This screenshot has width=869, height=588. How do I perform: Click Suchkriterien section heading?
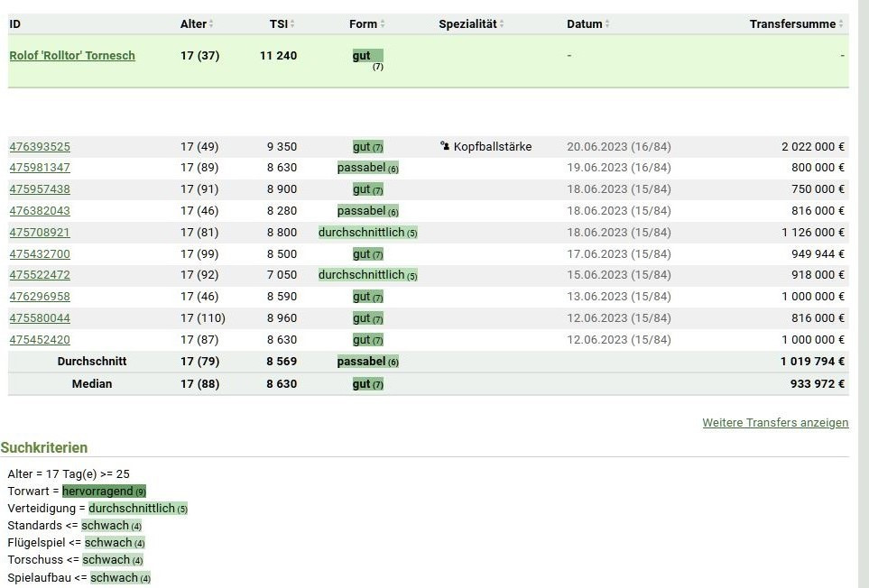pos(44,447)
